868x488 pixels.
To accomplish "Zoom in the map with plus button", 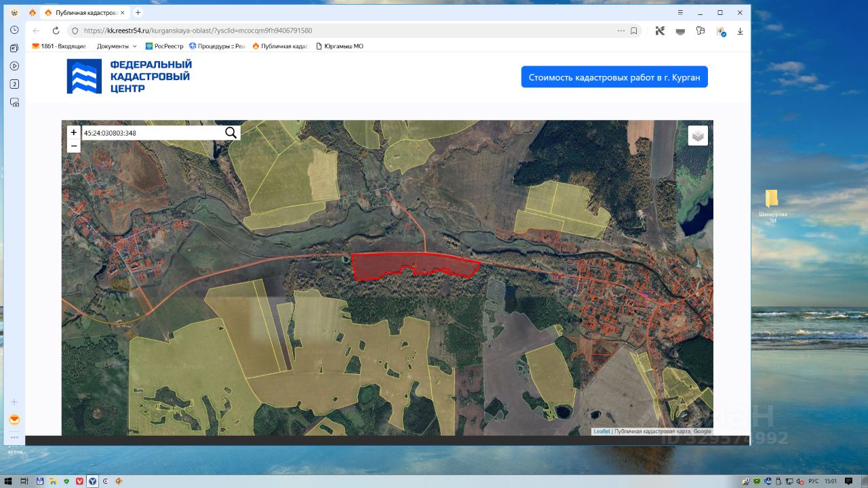I will 74,132.
